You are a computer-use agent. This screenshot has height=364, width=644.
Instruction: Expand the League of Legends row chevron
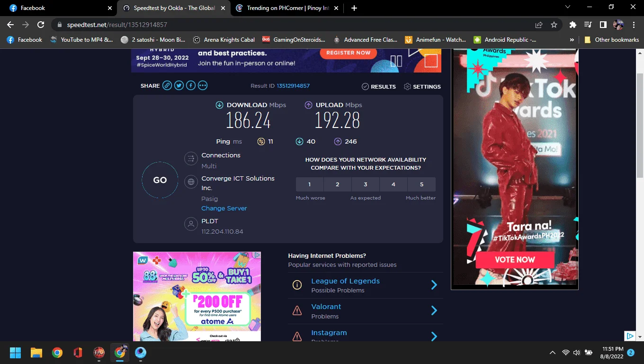pyautogui.click(x=434, y=285)
